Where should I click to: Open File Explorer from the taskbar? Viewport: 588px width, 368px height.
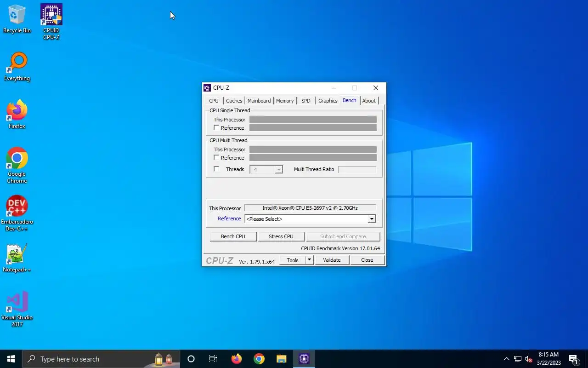tap(282, 359)
